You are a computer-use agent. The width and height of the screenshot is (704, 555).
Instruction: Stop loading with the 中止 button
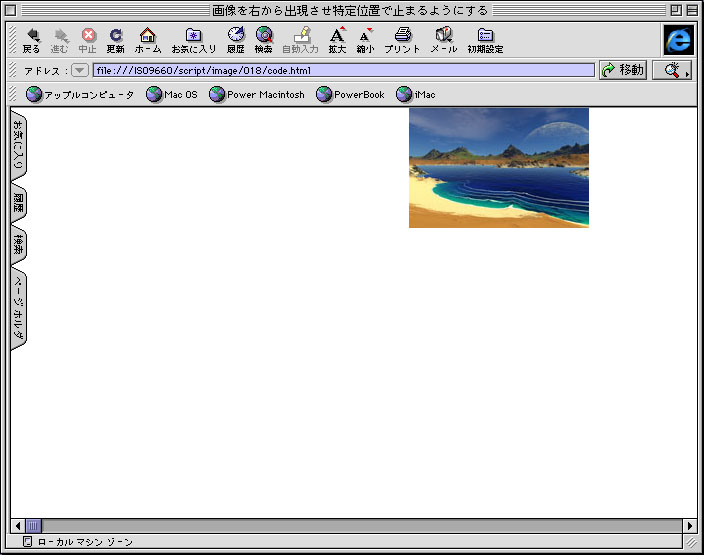pos(88,40)
